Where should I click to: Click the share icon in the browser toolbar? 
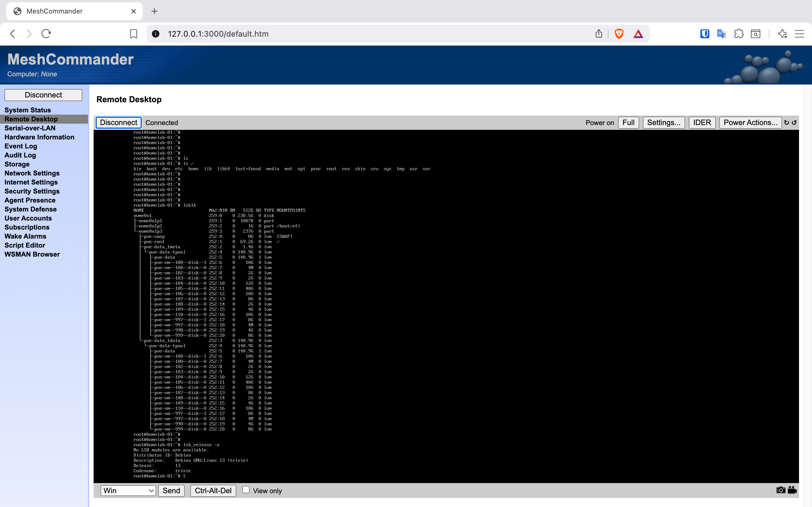599,34
